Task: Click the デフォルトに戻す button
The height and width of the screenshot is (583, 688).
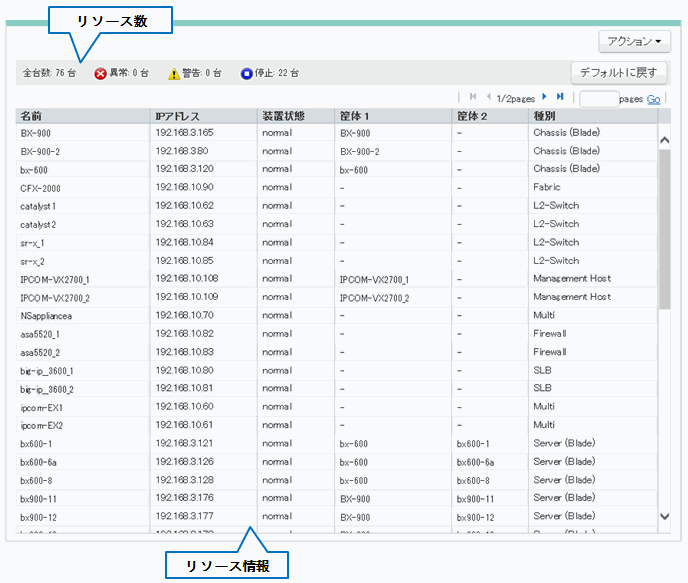Action: pyautogui.click(x=619, y=72)
